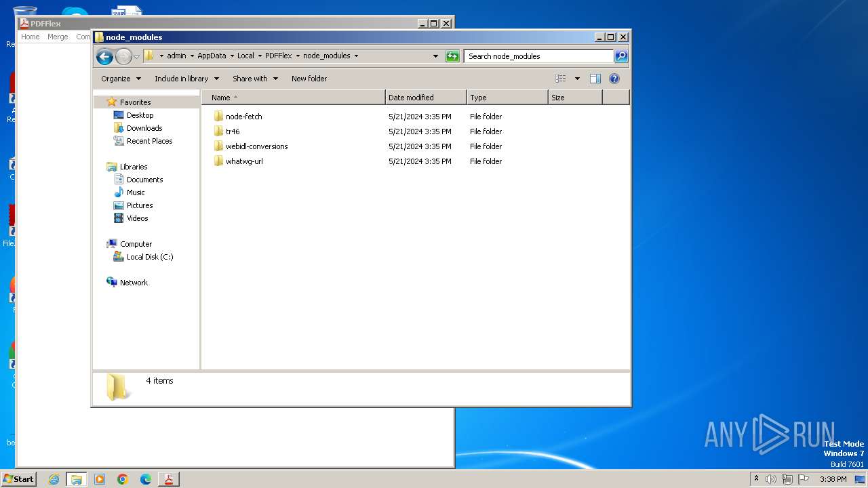Launch Internet Explorer from the taskbar
The image size is (868, 488).
coord(54,479)
